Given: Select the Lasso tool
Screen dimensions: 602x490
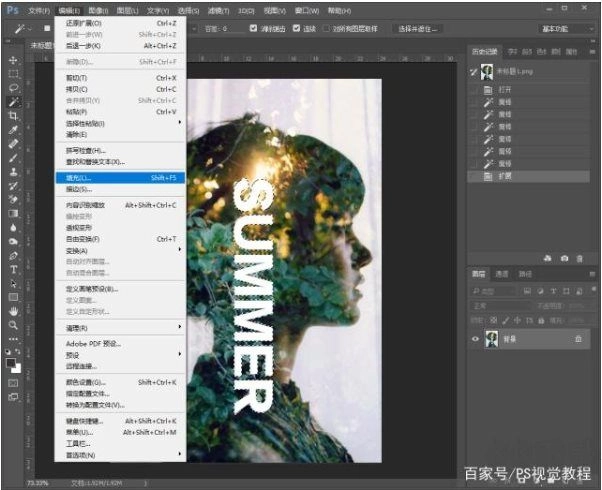Looking at the screenshot, I should tap(14, 88).
